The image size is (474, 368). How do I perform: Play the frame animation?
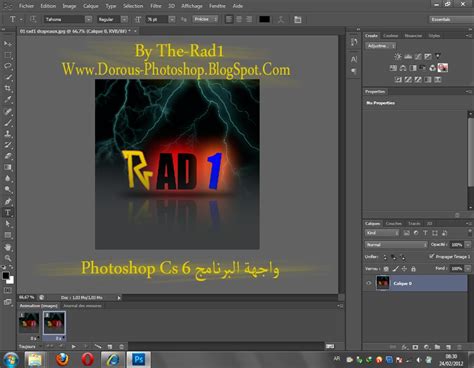click(x=73, y=346)
